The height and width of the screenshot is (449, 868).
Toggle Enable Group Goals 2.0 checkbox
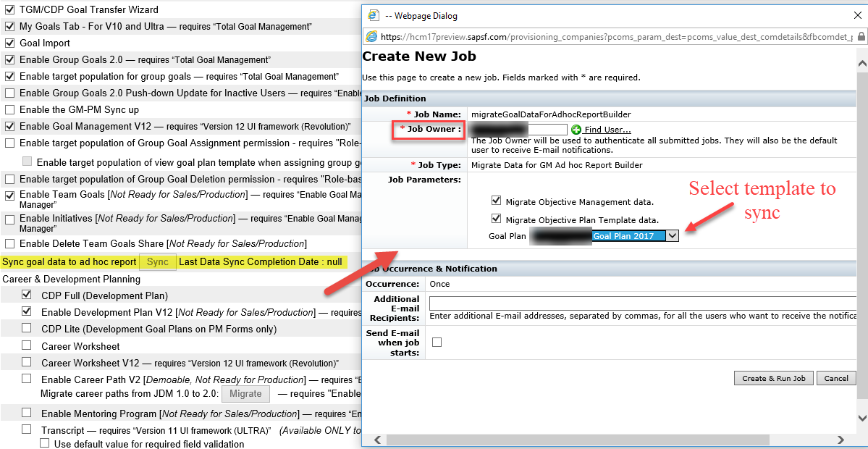9,59
